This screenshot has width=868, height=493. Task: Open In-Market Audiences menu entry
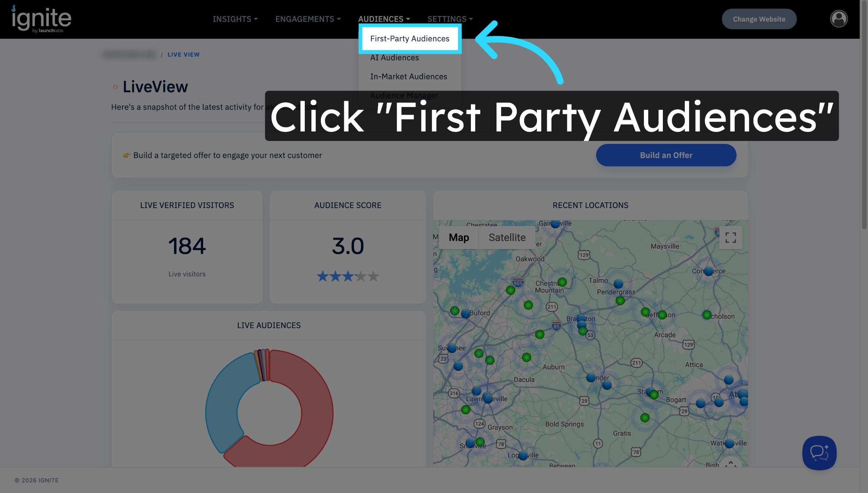pos(408,77)
